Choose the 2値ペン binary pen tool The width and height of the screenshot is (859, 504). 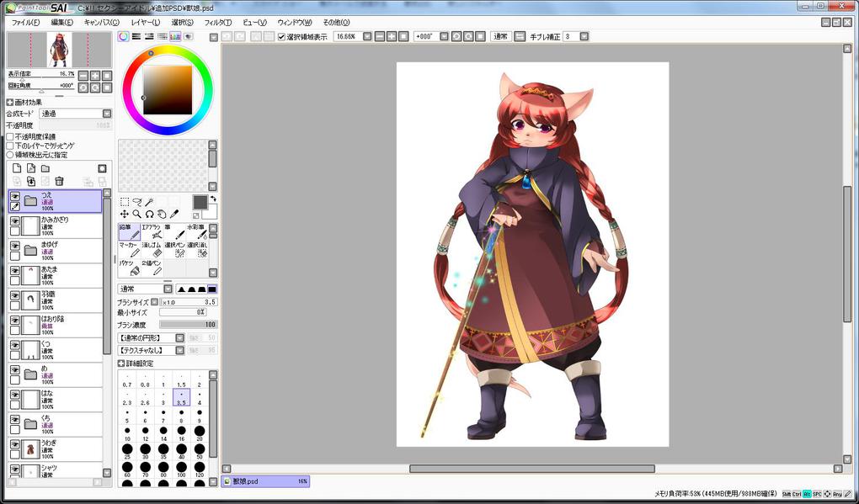click(x=152, y=268)
